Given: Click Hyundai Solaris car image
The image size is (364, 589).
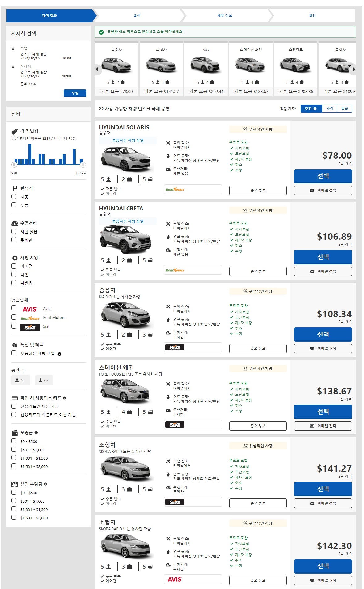Looking at the screenshot, I should [126, 158].
